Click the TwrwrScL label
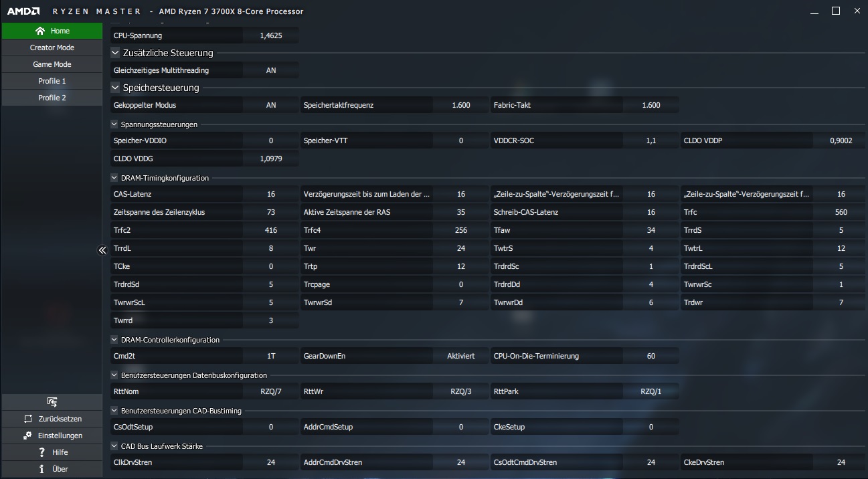 [x=129, y=302]
